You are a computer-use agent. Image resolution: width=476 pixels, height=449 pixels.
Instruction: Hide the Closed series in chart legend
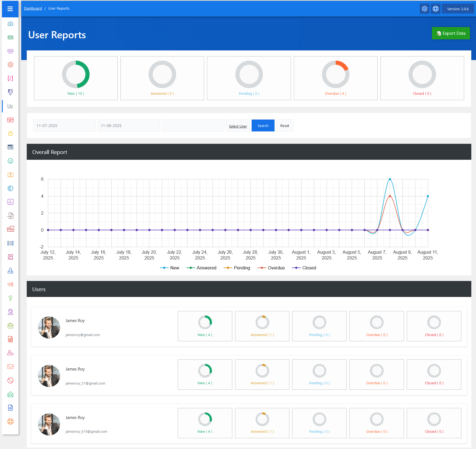[304, 268]
